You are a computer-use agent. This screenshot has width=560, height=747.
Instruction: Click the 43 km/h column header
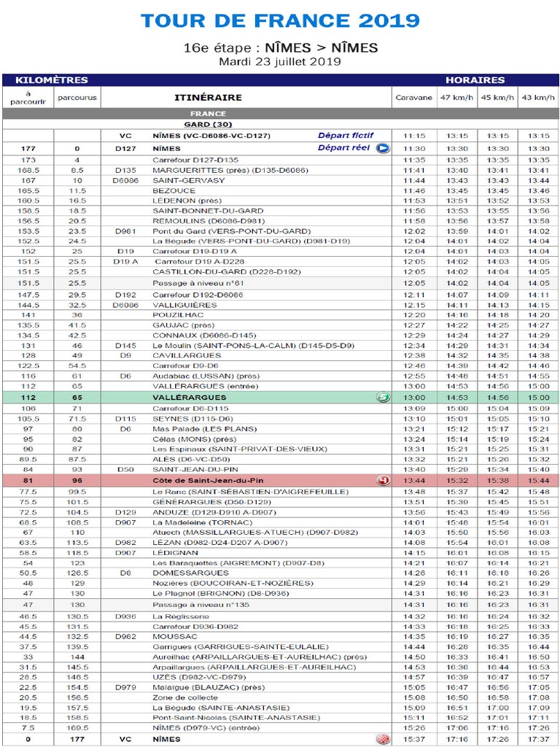click(x=538, y=97)
